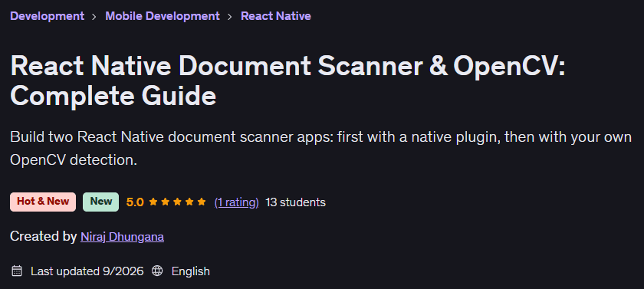
Task: Click the "Created by" label
Action: [43, 236]
